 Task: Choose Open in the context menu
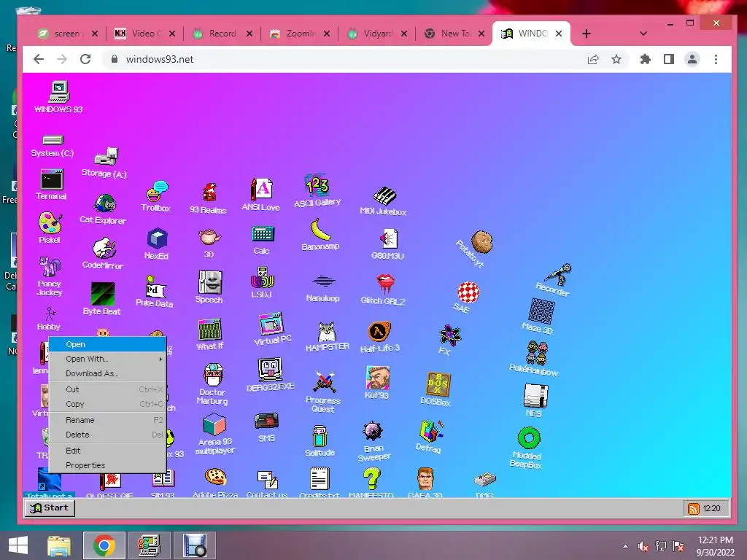click(108, 344)
